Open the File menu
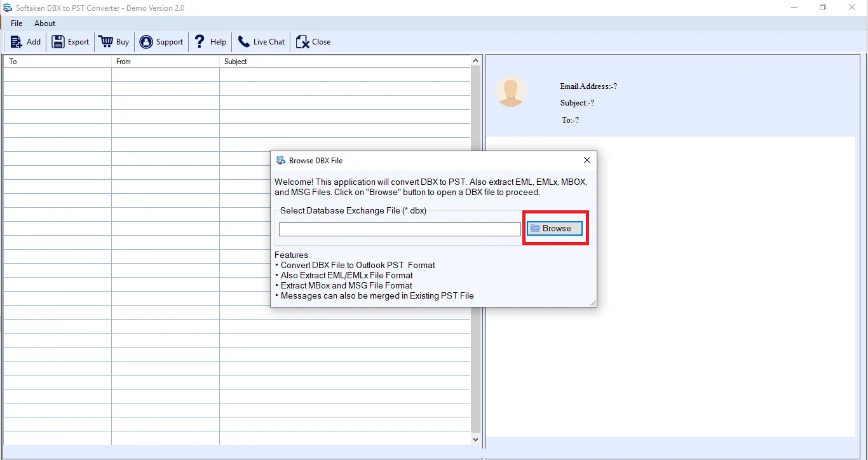The width and height of the screenshot is (868, 460). point(17,24)
